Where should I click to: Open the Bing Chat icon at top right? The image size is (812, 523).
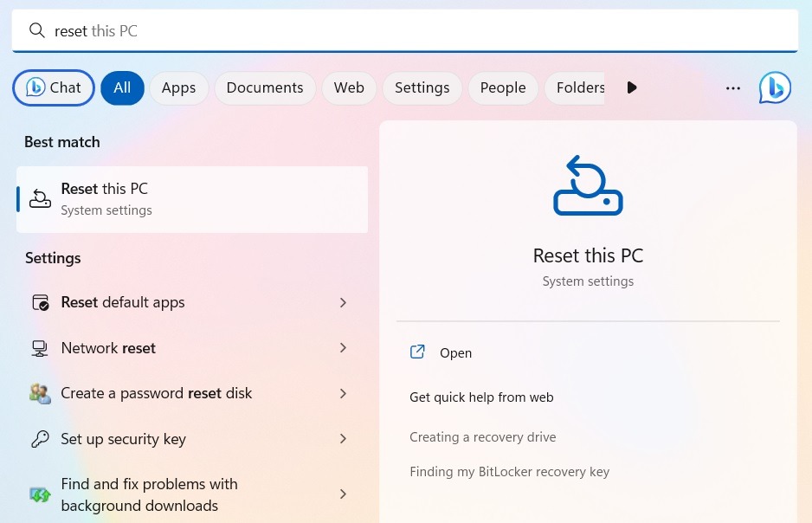[775, 87]
